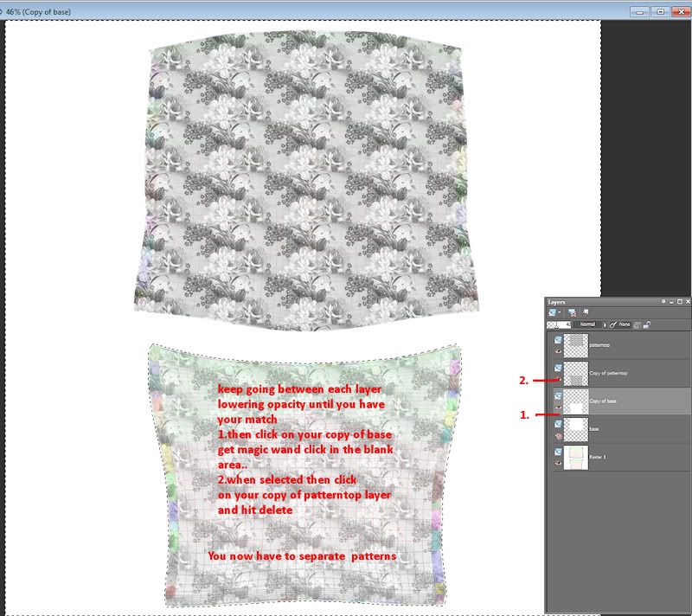Toggle visibility of Raster 1 layer
Screen dimensions: 692x616
pyautogui.click(x=558, y=462)
